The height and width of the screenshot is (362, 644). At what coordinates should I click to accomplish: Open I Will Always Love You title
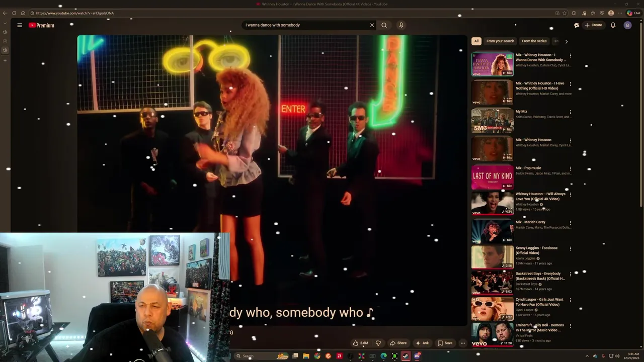tap(540, 196)
